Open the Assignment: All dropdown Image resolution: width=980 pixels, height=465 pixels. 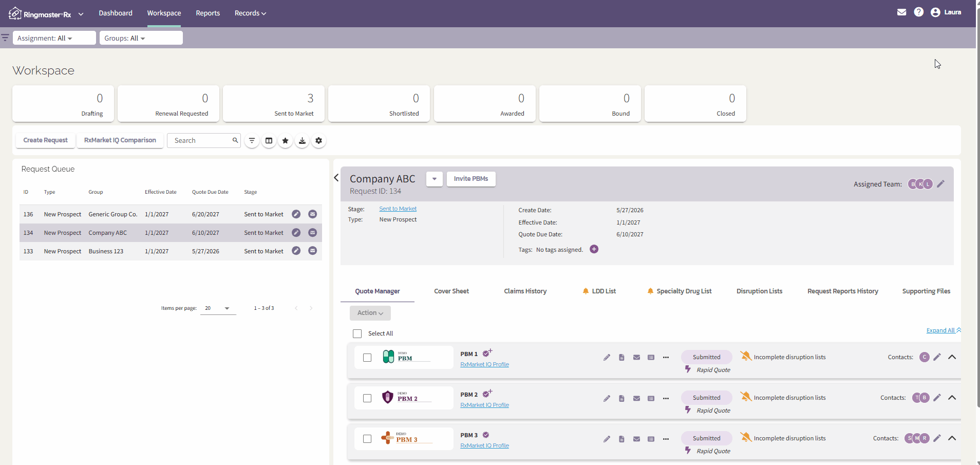click(54, 38)
